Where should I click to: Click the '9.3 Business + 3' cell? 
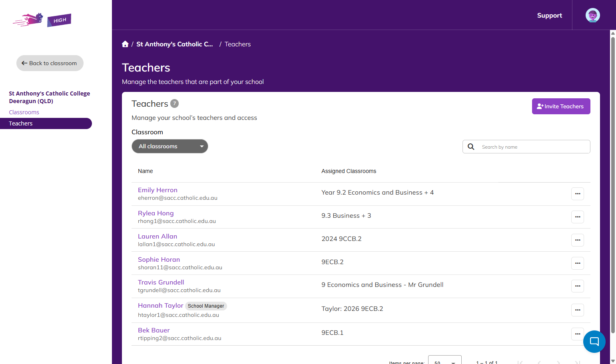click(346, 216)
